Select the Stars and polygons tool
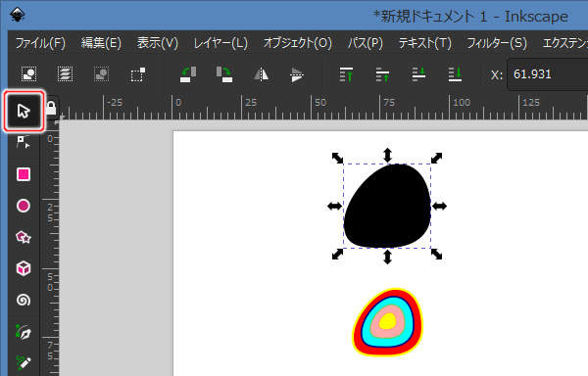 click(24, 237)
